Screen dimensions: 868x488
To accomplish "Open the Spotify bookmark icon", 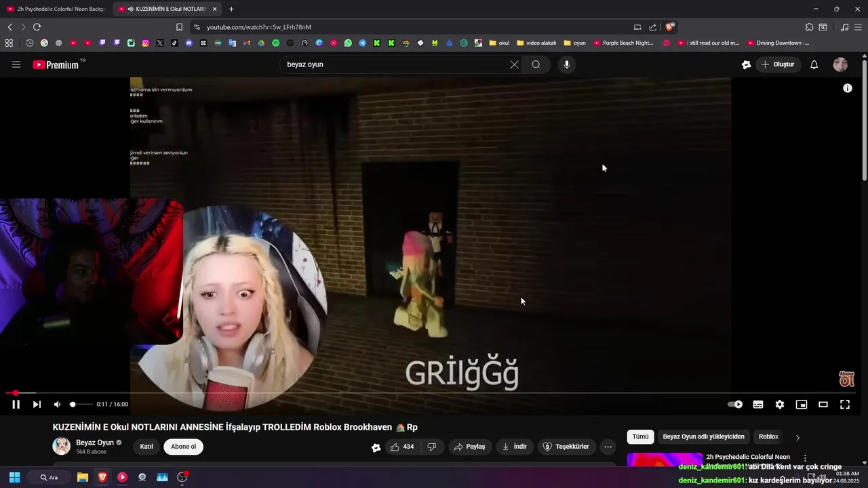I will coord(275,43).
